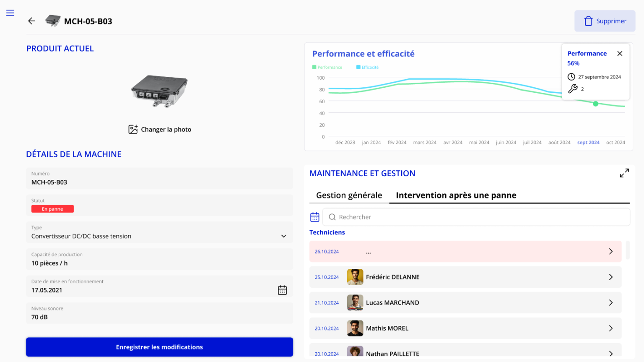Image resolution: width=644 pixels, height=362 pixels.
Task: Click the Changer la photo icon
Action: (x=133, y=129)
